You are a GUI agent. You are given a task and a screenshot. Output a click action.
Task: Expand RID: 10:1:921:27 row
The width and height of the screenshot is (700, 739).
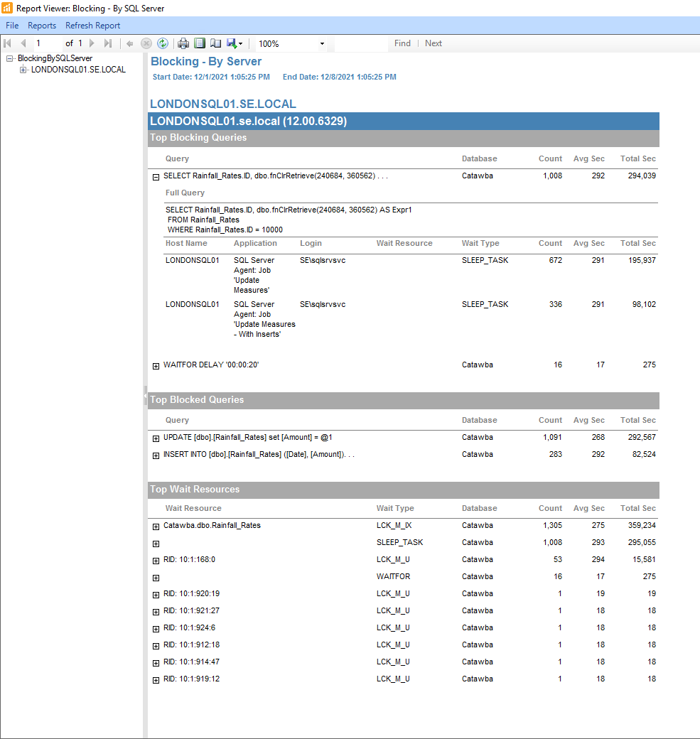156,612
